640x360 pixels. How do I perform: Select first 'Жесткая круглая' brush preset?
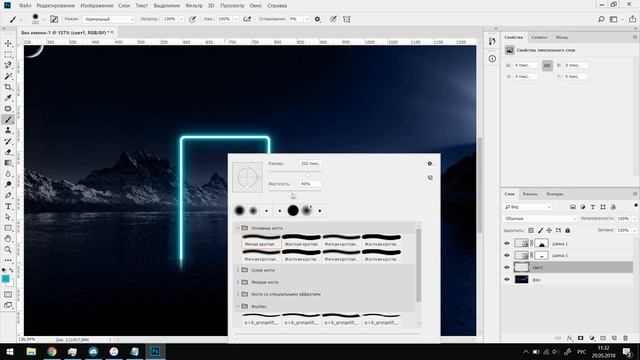[x=301, y=240]
